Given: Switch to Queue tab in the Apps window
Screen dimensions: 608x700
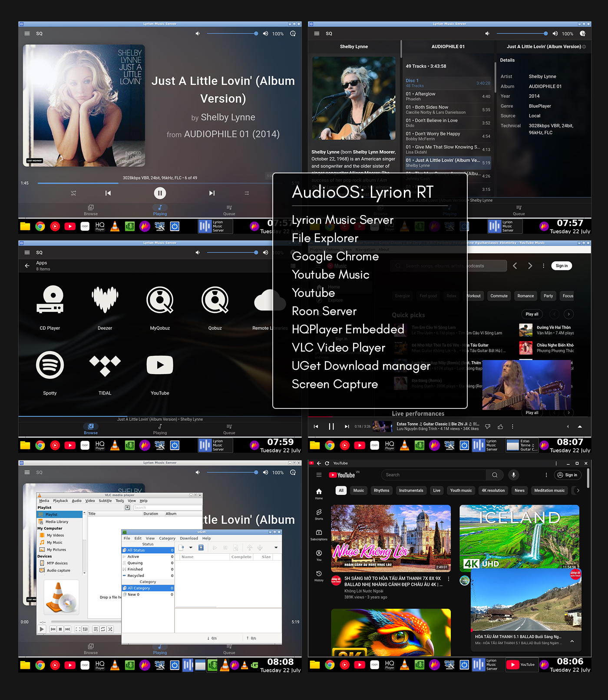Looking at the screenshot, I should coord(229,429).
